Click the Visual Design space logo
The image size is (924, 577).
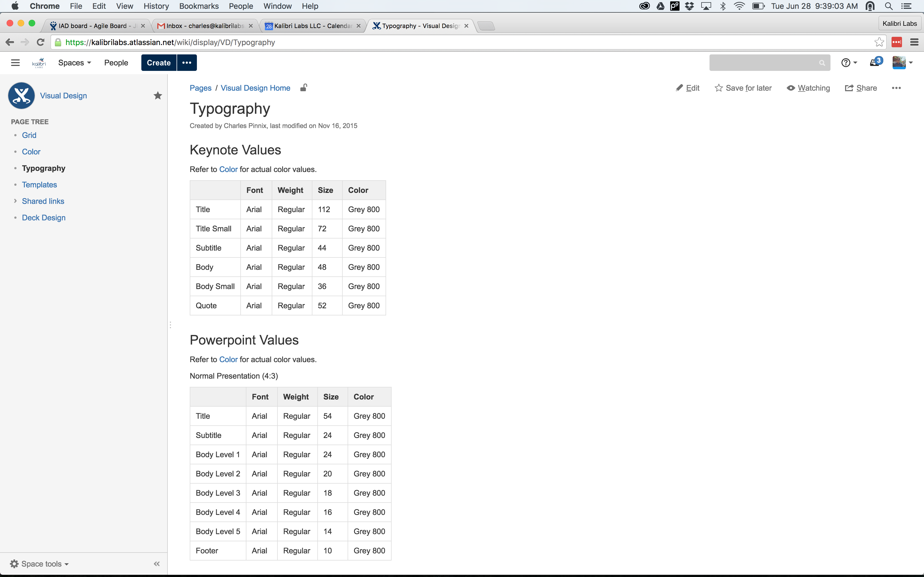pos(21,95)
